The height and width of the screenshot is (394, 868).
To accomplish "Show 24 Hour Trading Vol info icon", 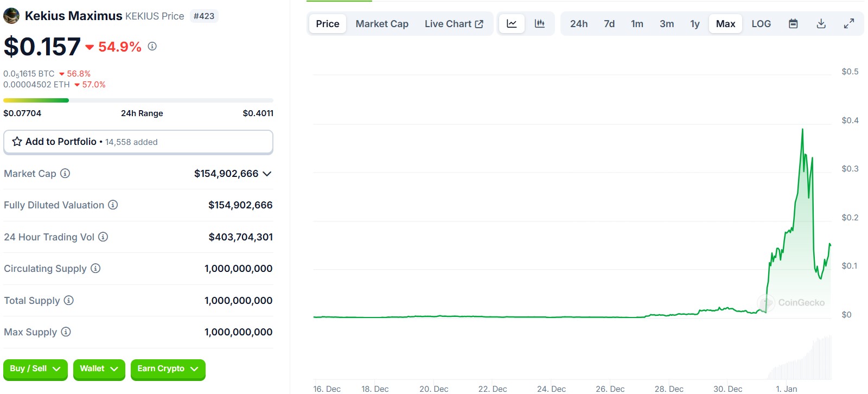I will pyautogui.click(x=103, y=237).
